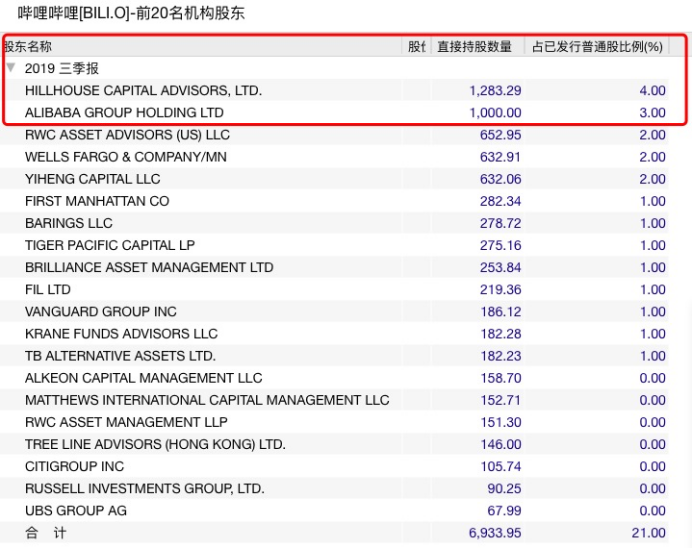This screenshot has height=549, width=692.
Task: Click the 282.34 holding value
Action: (x=500, y=201)
